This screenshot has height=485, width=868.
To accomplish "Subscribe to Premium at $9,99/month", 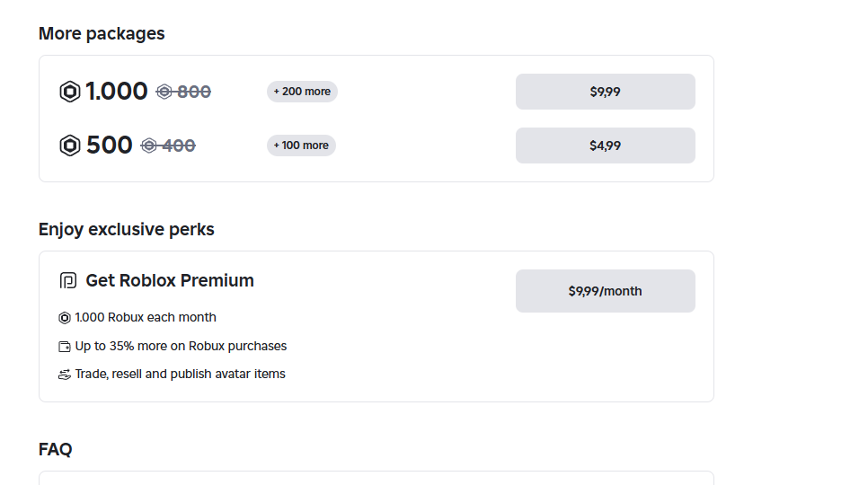I will click(x=605, y=291).
